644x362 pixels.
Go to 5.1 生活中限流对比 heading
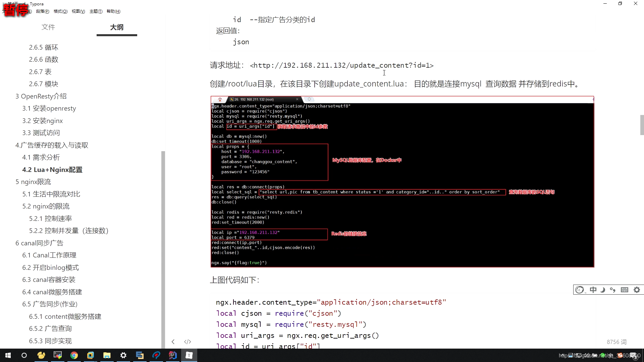point(51,194)
